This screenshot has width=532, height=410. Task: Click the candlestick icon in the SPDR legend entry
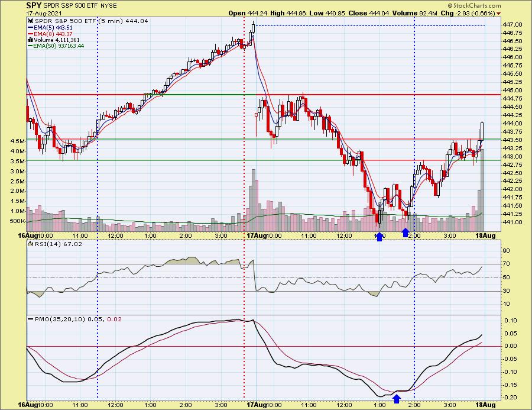(x=31, y=21)
